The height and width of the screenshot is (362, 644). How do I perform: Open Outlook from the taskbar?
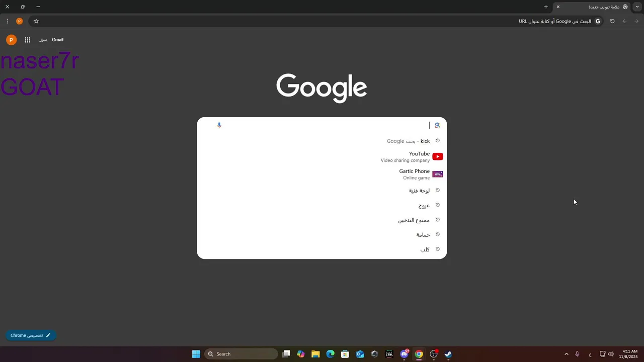(x=360, y=354)
